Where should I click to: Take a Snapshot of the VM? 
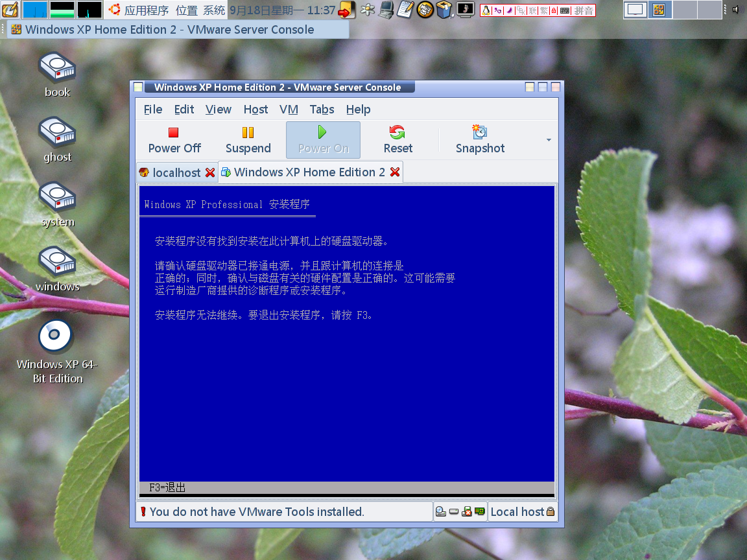480,140
